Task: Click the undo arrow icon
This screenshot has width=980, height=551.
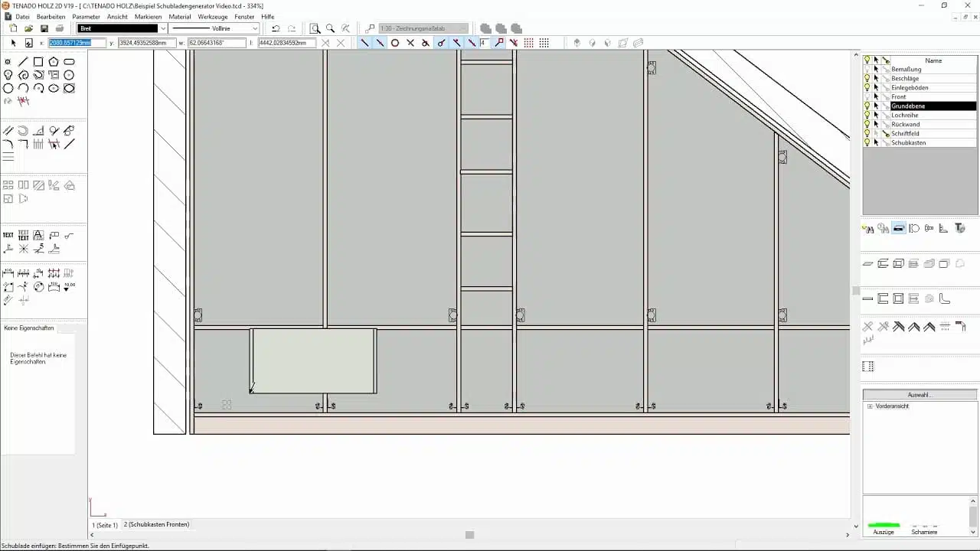Action: coord(276,28)
